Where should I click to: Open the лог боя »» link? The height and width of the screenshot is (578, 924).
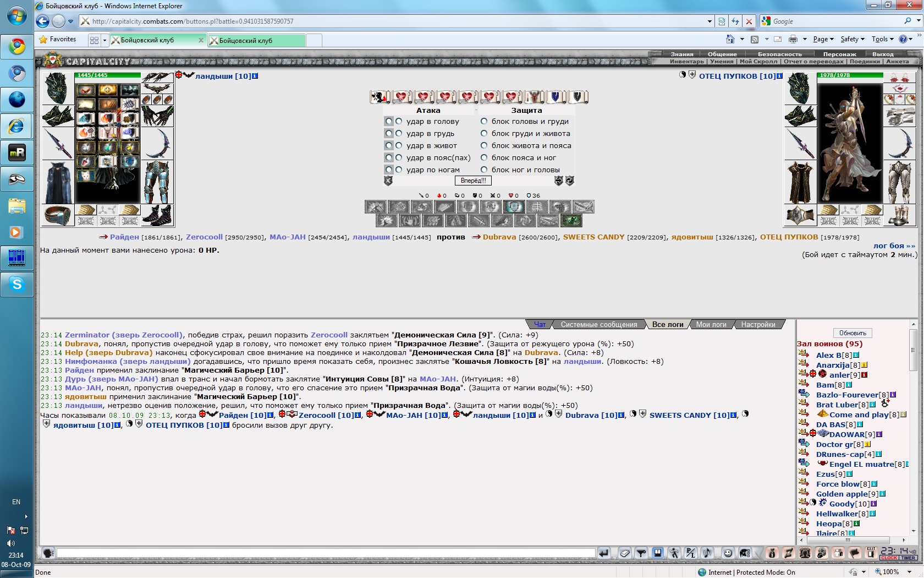894,246
